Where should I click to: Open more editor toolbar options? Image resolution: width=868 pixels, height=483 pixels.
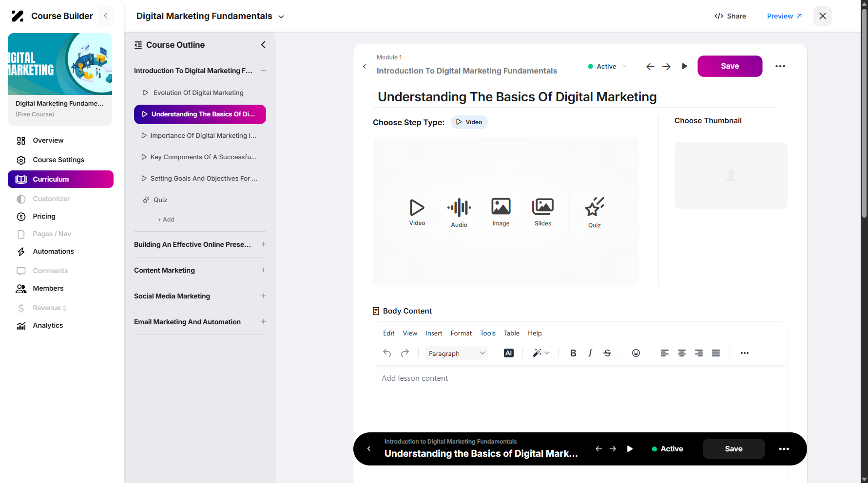[745, 353]
